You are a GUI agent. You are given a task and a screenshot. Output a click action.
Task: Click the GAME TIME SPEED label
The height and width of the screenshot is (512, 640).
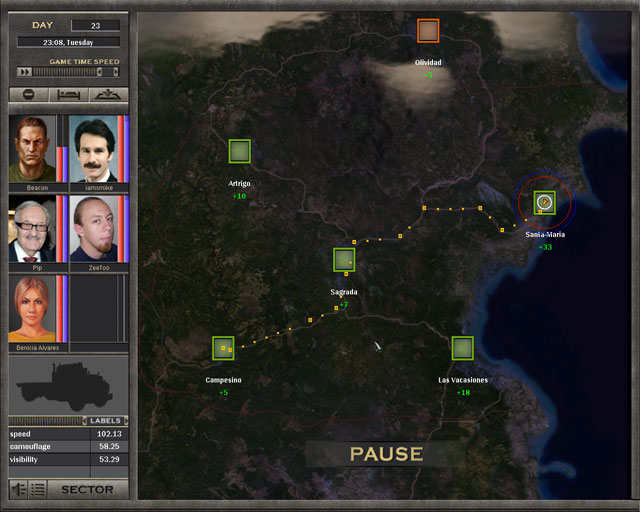(x=84, y=62)
